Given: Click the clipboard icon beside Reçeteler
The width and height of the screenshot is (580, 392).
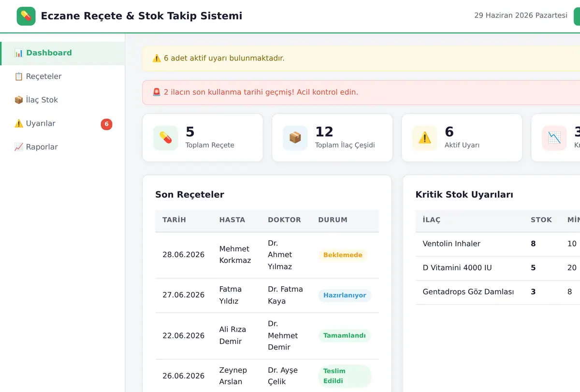Looking at the screenshot, I should pos(18,76).
